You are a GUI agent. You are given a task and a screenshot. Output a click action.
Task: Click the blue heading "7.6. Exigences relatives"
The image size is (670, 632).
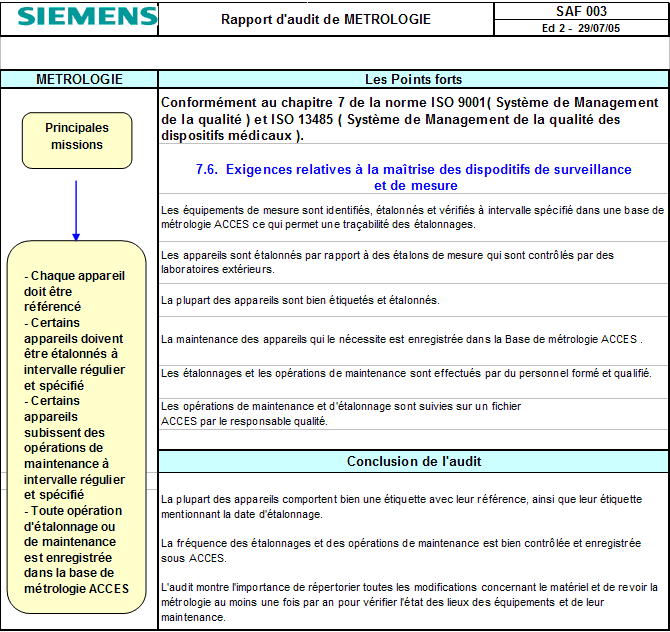point(414,177)
